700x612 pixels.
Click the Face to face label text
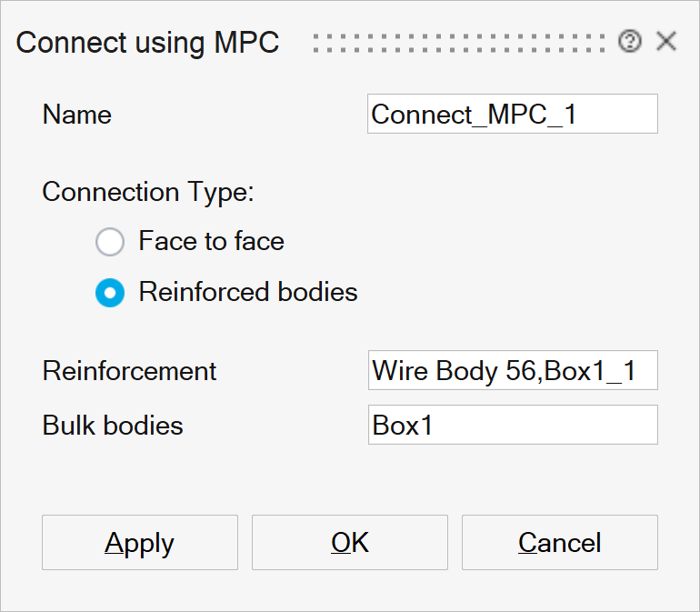211,241
